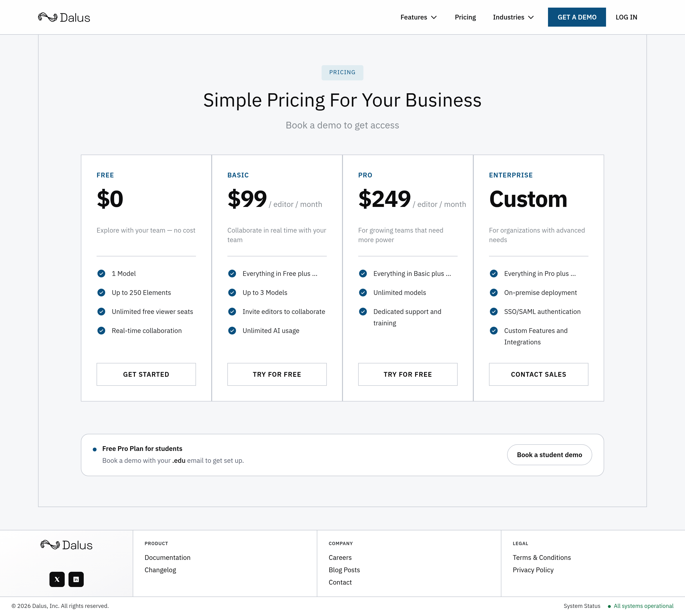
Task: Click the Book a student demo button
Action: pos(549,455)
